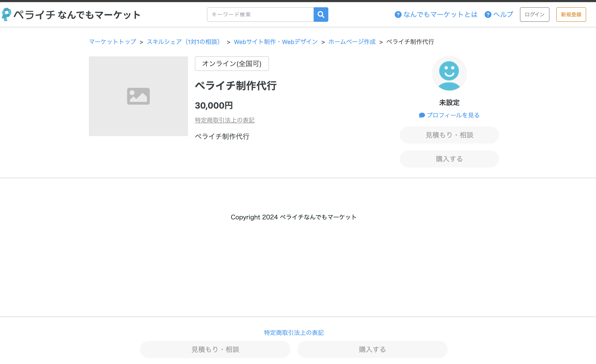This screenshot has width=596, height=364.
Task: Go to マーケットトップ breadcrumb
Action: 113,42
